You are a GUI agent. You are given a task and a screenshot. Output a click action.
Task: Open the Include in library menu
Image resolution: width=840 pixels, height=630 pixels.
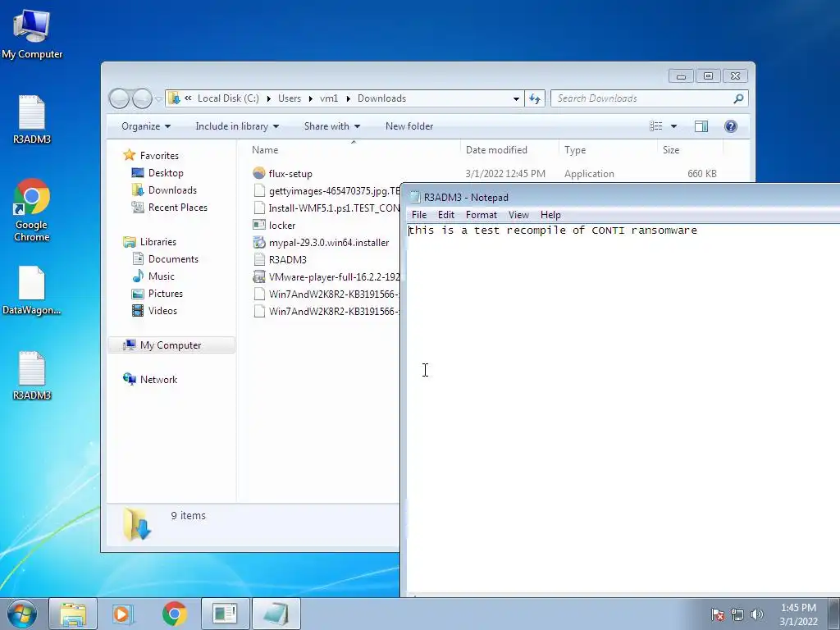237,126
